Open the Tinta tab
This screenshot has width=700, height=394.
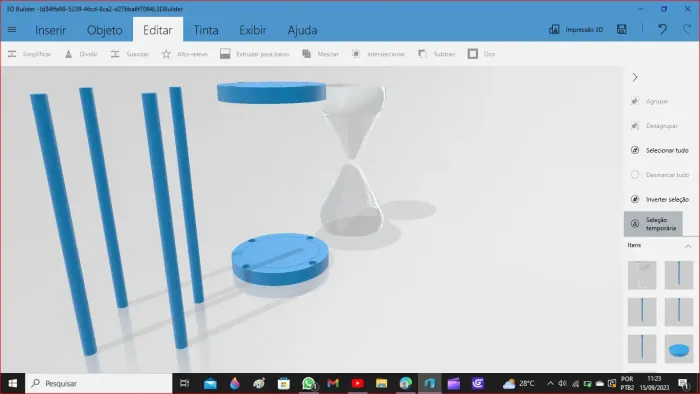point(206,30)
